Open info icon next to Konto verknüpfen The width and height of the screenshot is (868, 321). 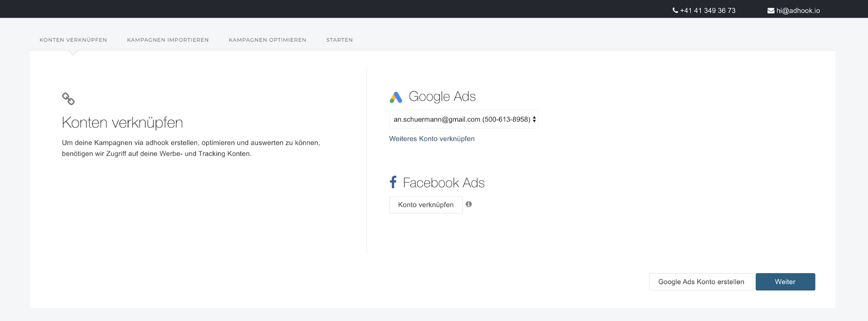(469, 204)
